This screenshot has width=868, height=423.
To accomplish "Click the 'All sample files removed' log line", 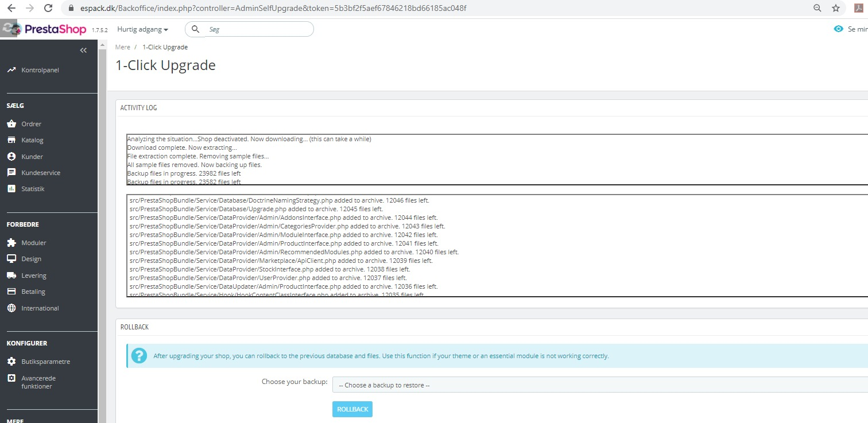I will pos(194,165).
